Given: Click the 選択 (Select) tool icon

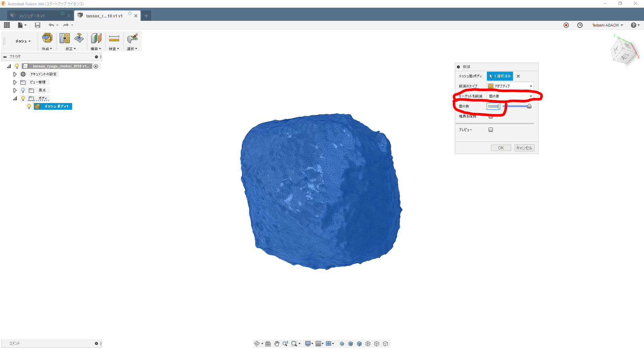Looking at the screenshot, I should 132,38.
